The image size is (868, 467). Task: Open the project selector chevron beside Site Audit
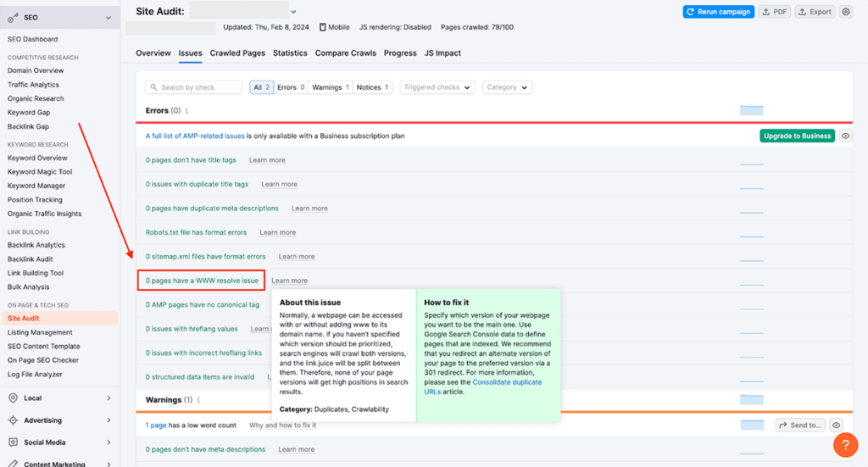(x=293, y=12)
